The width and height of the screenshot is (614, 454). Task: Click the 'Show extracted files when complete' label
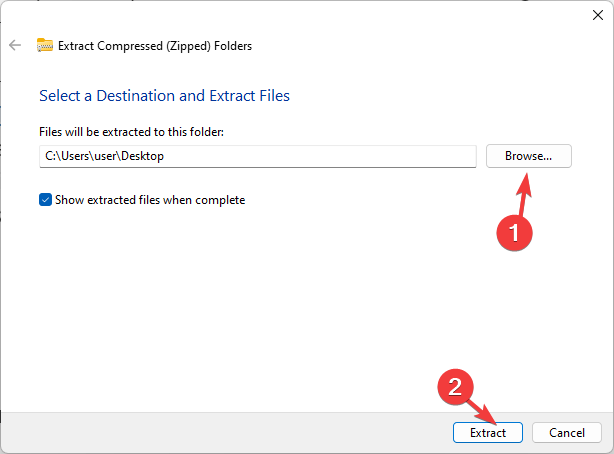pyautogui.click(x=150, y=200)
